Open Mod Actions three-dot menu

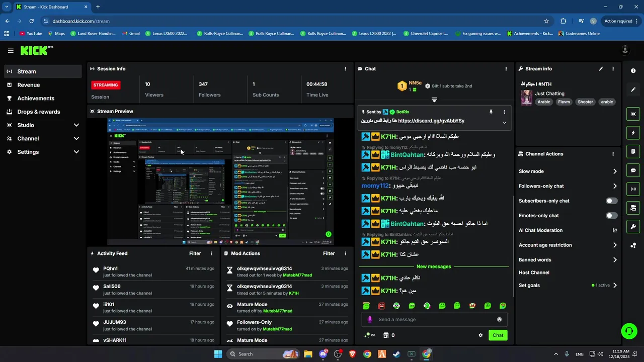click(x=345, y=254)
